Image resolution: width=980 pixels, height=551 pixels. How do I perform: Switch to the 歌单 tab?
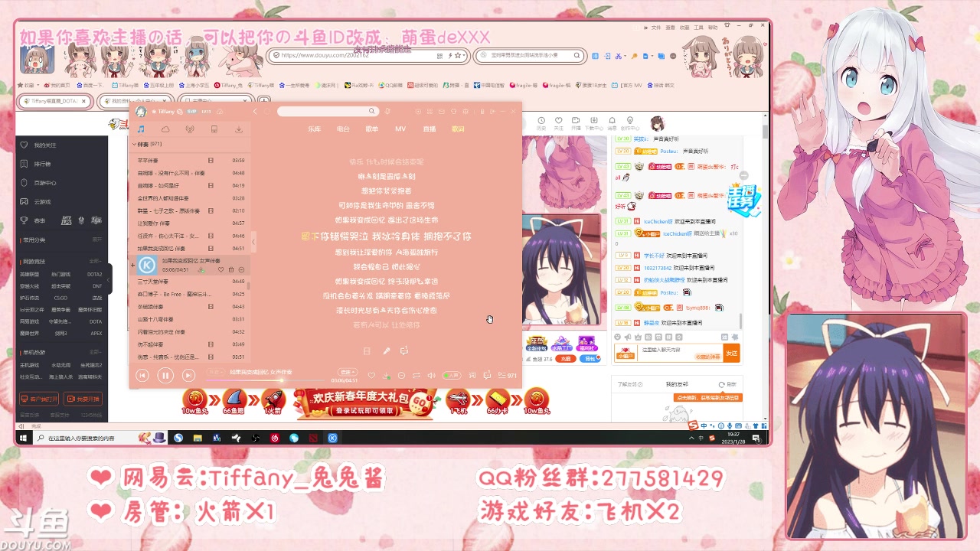click(x=372, y=129)
